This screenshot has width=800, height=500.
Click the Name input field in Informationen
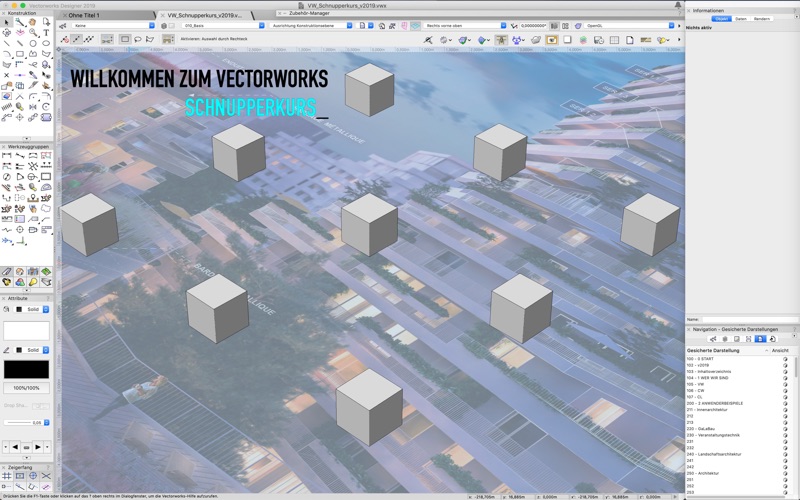pyautogui.click(x=749, y=319)
